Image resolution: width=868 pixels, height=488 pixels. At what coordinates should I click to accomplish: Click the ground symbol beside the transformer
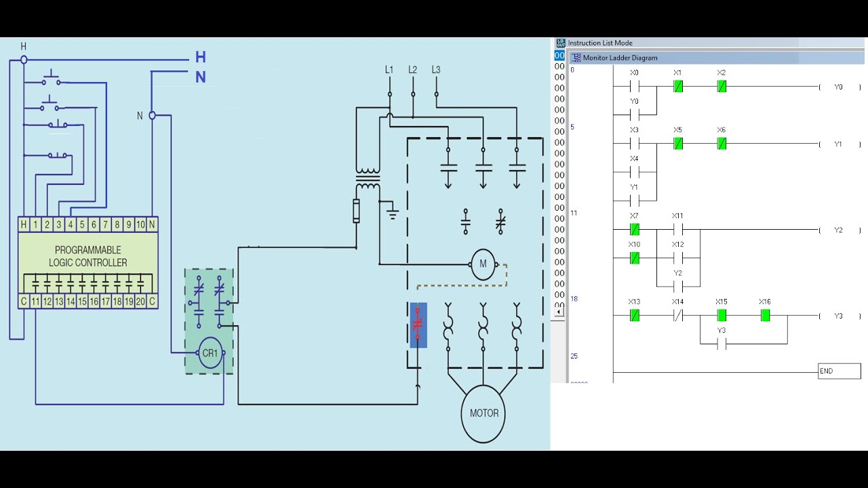(392, 213)
